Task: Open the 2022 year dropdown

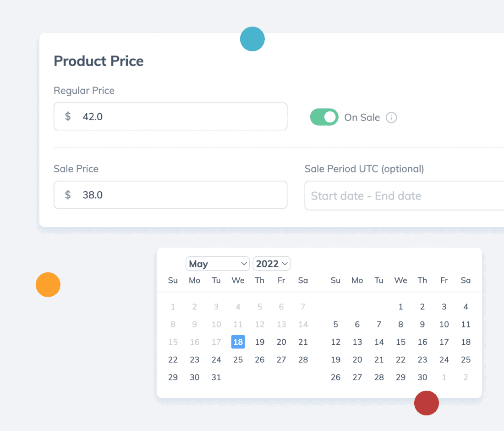Action: [272, 264]
